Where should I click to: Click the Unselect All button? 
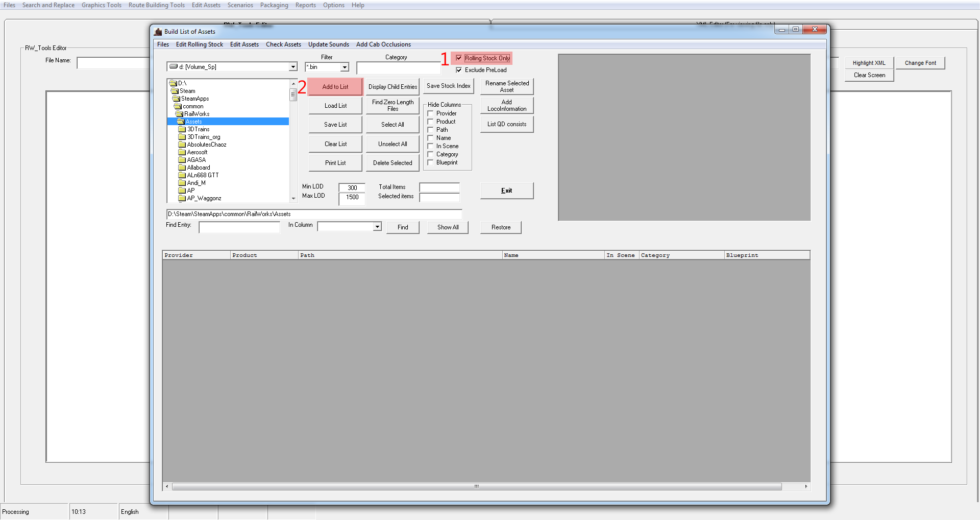click(393, 144)
